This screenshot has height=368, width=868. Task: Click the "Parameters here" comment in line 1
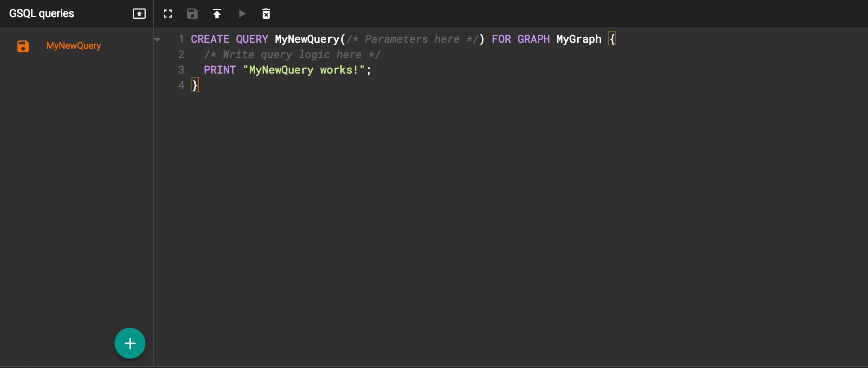tap(413, 39)
